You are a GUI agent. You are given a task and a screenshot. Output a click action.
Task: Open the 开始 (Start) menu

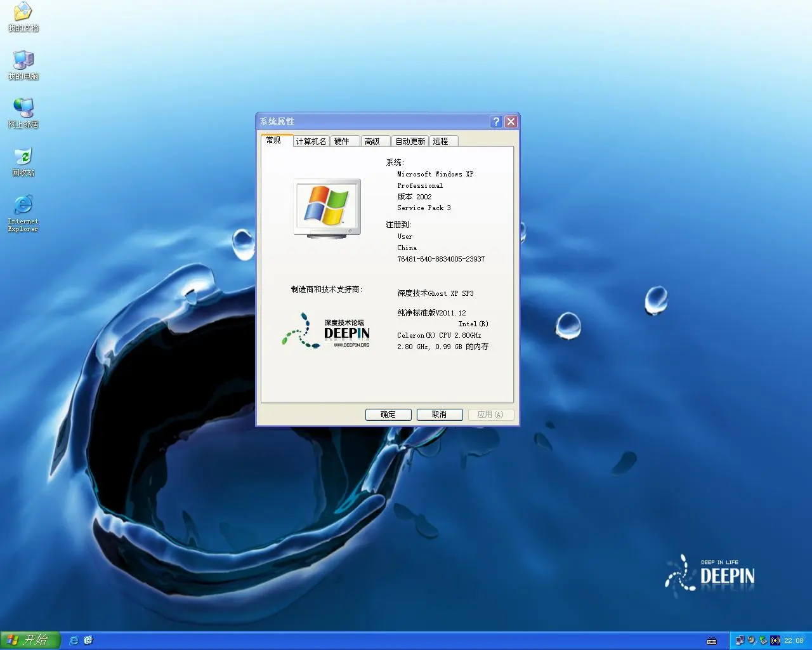coord(29,640)
